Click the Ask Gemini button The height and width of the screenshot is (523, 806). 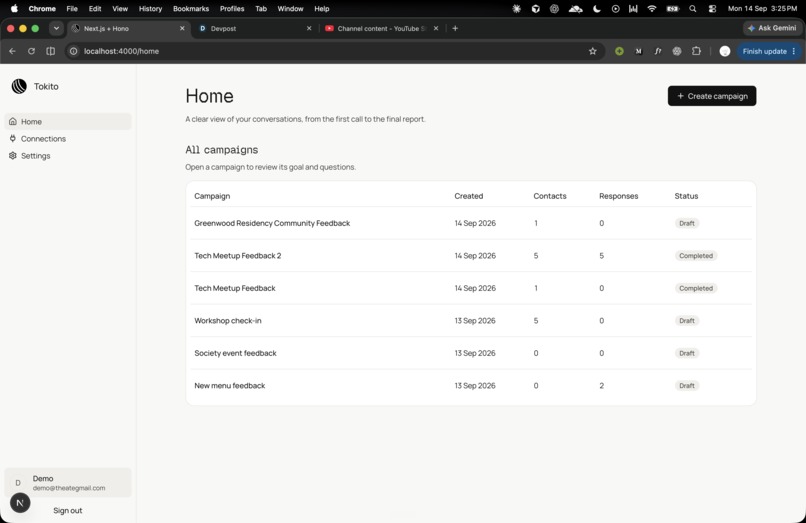click(x=773, y=28)
